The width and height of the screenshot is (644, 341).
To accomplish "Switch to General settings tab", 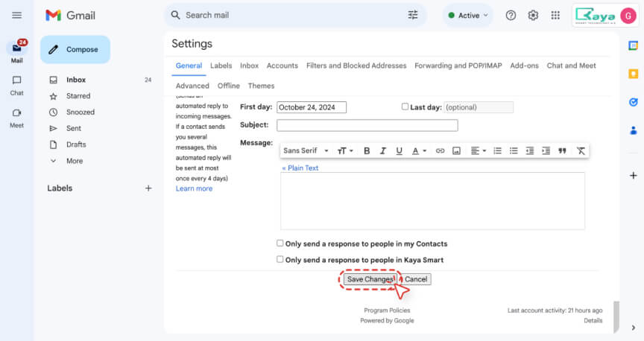I will pyautogui.click(x=189, y=66).
